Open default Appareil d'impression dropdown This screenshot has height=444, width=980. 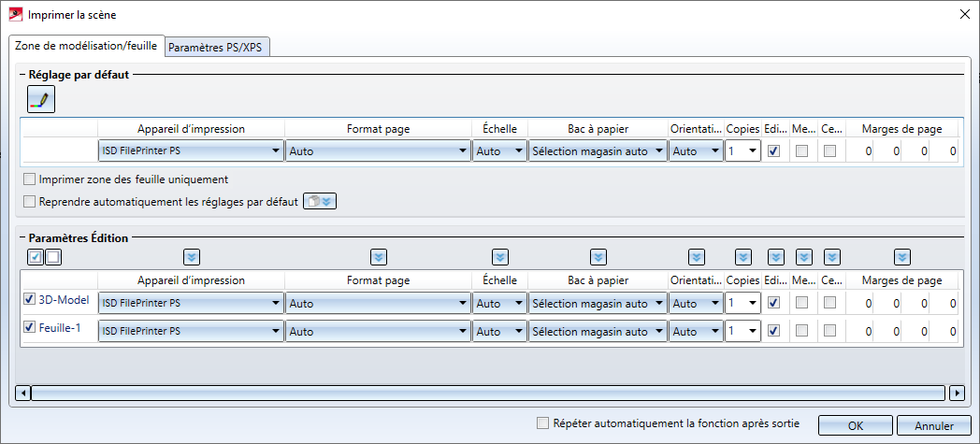point(275,150)
